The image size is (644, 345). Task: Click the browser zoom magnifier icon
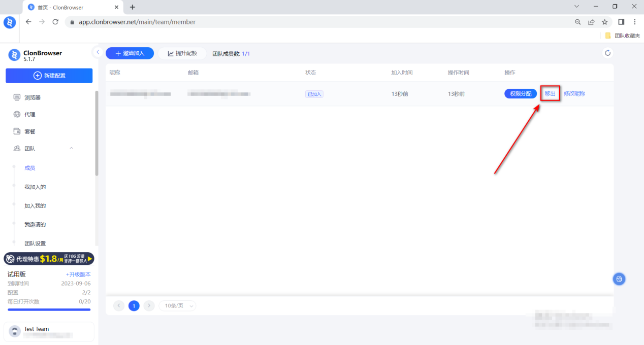[577, 22]
